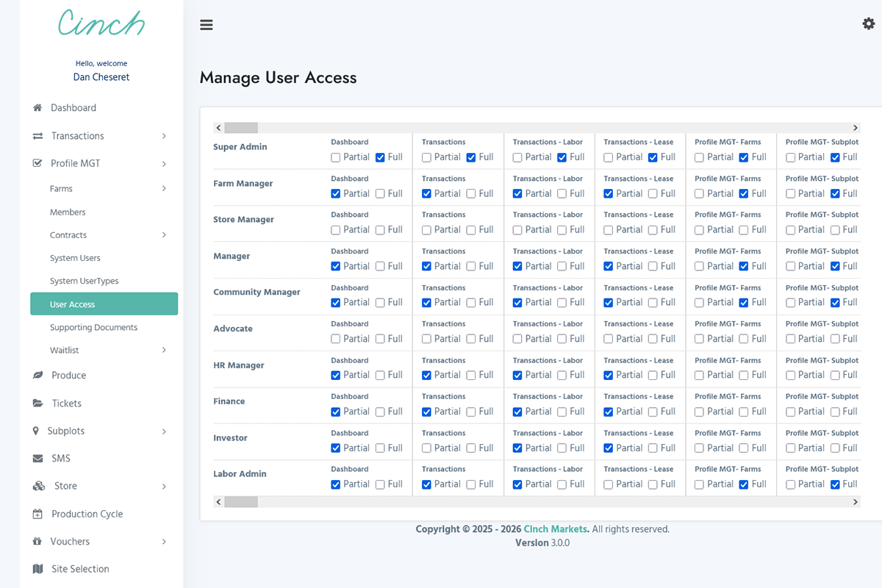The image size is (882, 588).
Task: Expand the Contracts submenu under Profile MGT
Action: [68, 234]
